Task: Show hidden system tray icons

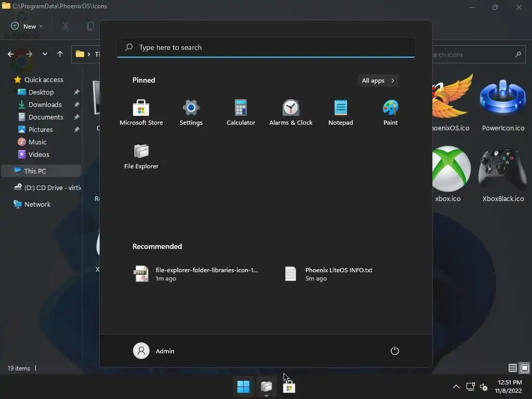Action: [x=456, y=387]
